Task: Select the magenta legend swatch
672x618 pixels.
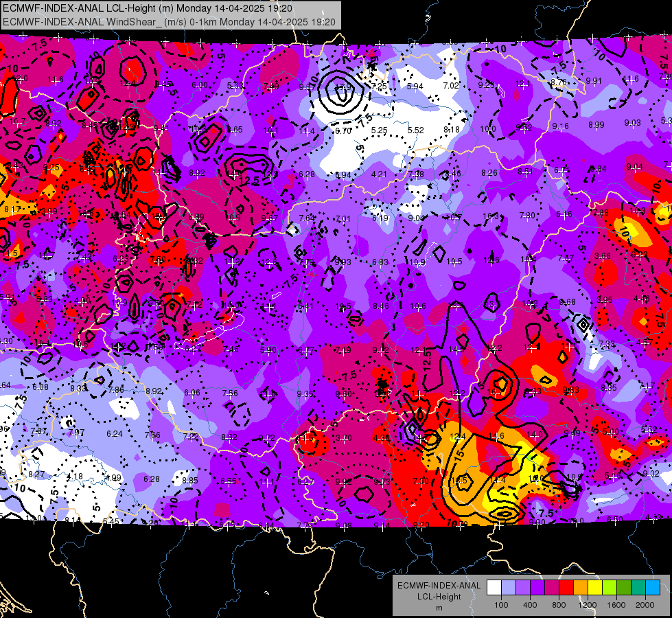Action: (552, 588)
